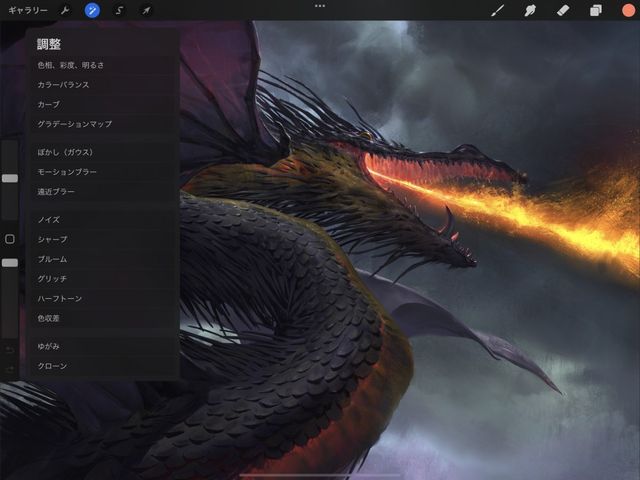Screen dimensions: 640x480
Task: Open the orange active color picker
Action: coord(628,10)
